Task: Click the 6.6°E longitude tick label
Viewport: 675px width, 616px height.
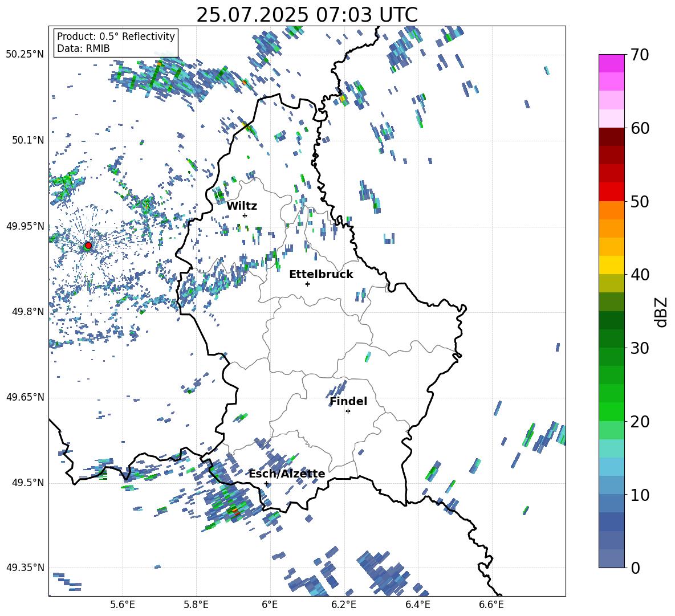Action: point(491,605)
